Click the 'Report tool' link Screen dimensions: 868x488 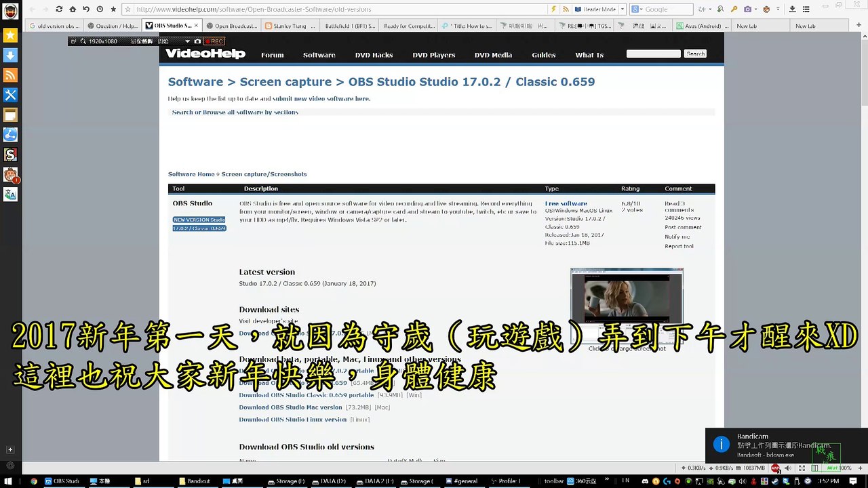[679, 246]
